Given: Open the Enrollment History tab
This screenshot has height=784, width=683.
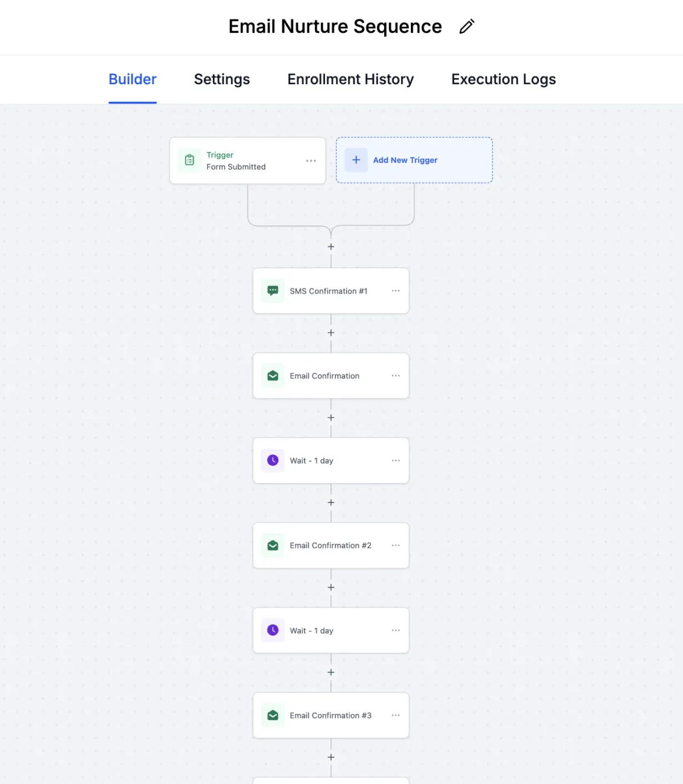Looking at the screenshot, I should (351, 79).
